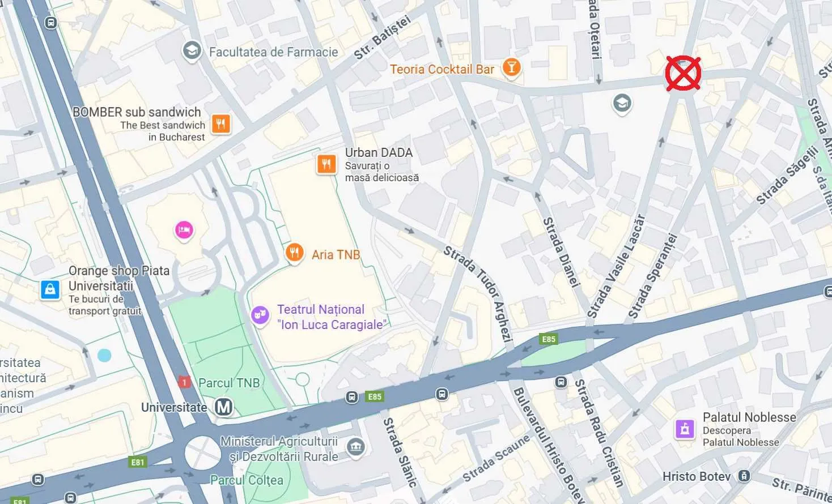Click the light blue dot near Universitatea
Image resolution: width=832 pixels, height=504 pixels.
click(104, 355)
